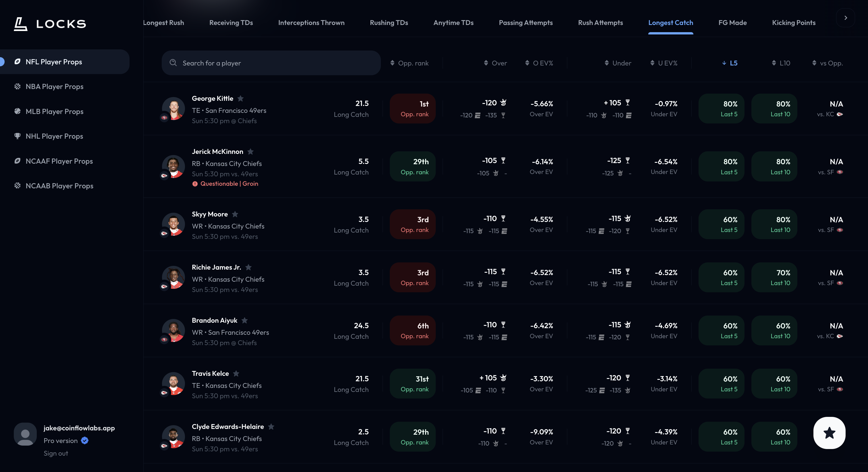The image size is (868, 472).
Task: Click the search magnifier icon
Action: click(173, 63)
